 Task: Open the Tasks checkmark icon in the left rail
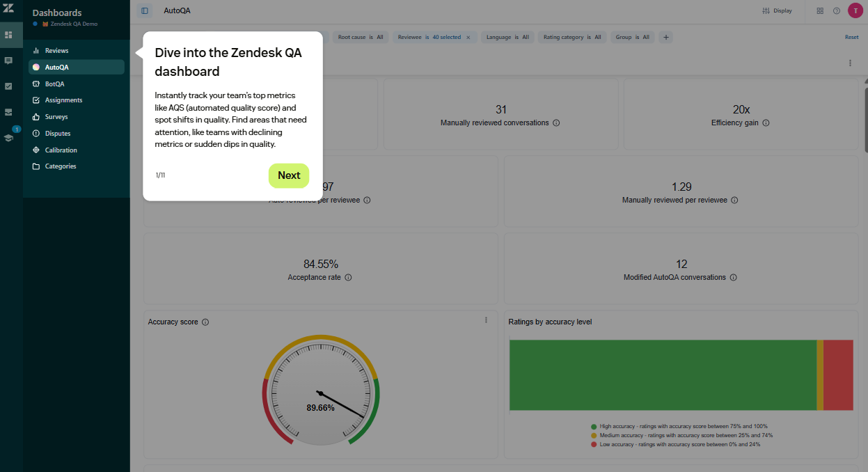[x=8, y=86]
